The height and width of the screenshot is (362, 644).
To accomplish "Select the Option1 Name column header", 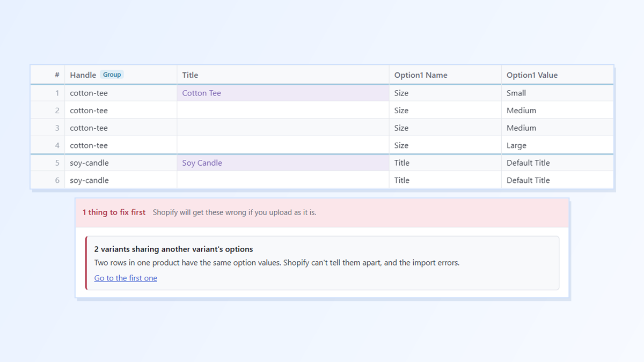I will point(445,75).
